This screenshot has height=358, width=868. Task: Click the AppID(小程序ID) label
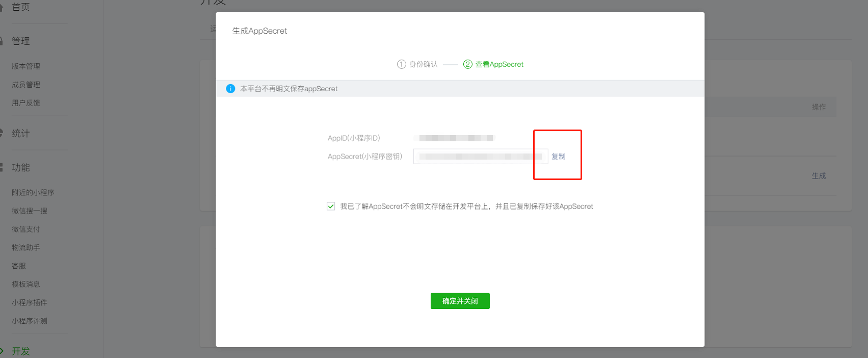point(354,138)
